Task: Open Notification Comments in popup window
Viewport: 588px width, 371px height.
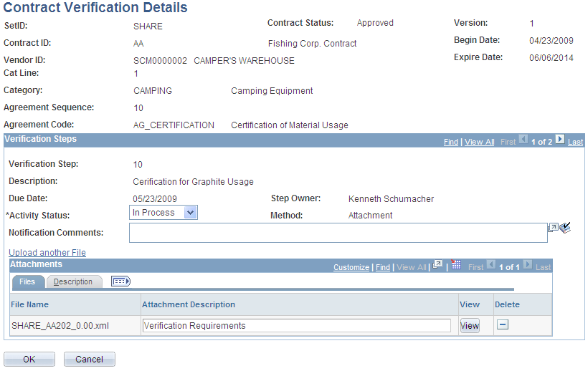Action: (553, 227)
